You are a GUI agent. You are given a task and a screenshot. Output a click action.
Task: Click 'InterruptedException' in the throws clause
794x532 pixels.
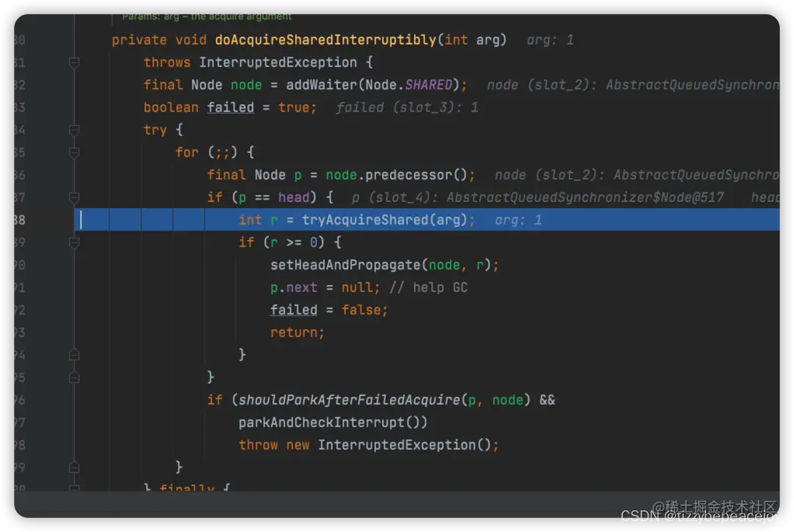278,63
